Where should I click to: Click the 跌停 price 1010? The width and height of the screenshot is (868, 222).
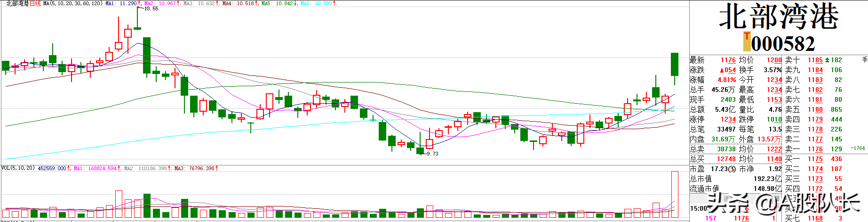coord(774,119)
